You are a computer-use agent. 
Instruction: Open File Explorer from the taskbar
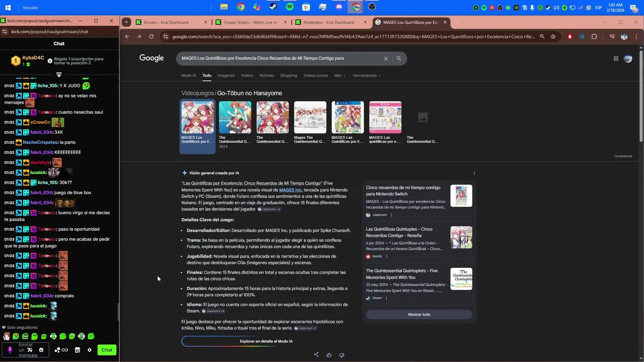(x=224, y=7)
